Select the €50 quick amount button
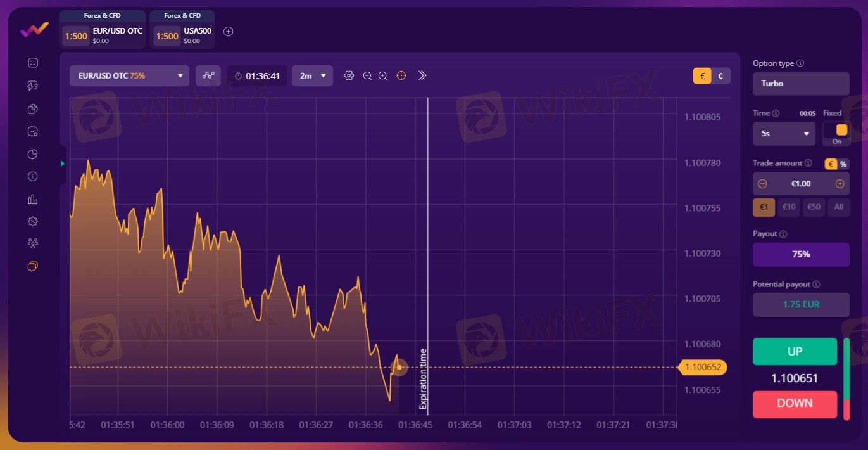868x450 pixels. 814,207
